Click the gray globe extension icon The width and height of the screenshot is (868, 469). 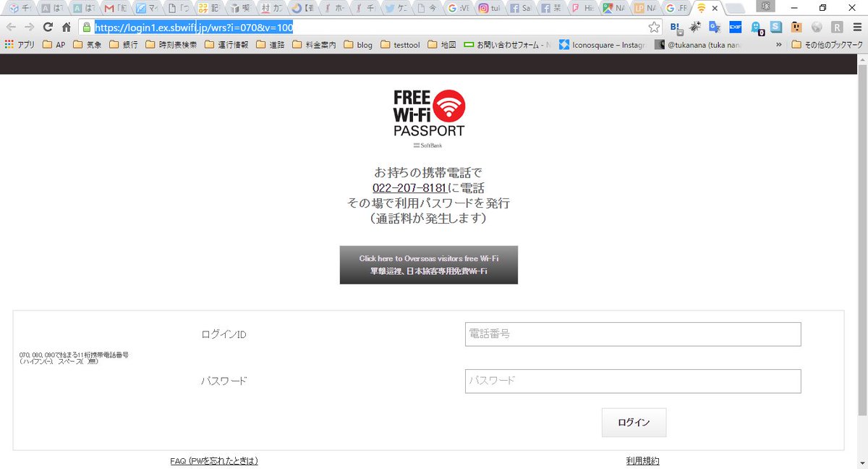tap(817, 28)
